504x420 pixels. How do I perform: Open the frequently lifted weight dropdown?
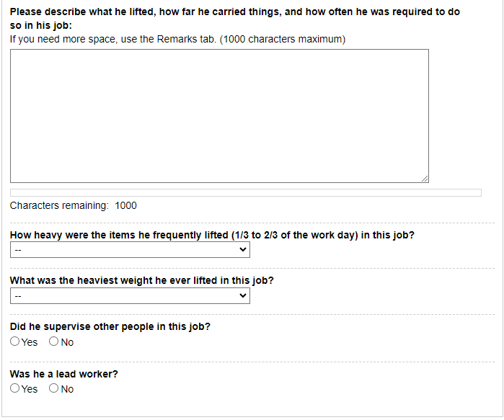(x=130, y=250)
